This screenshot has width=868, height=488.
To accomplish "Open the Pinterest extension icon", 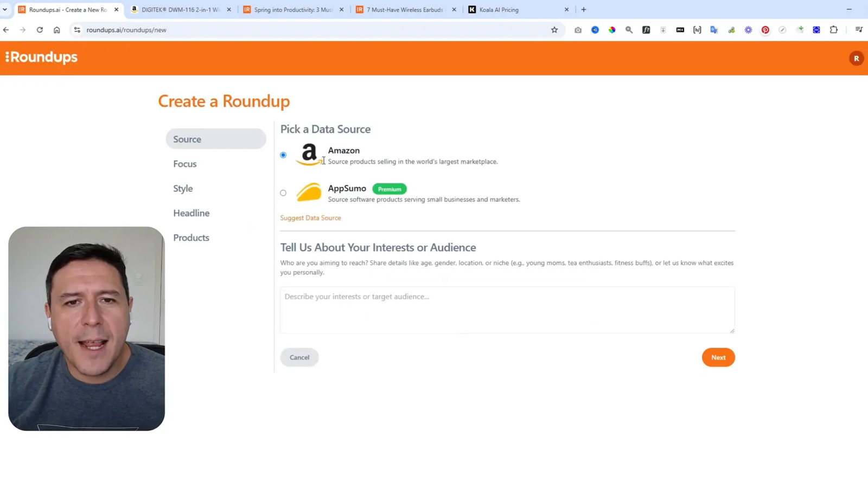I will click(765, 30).
